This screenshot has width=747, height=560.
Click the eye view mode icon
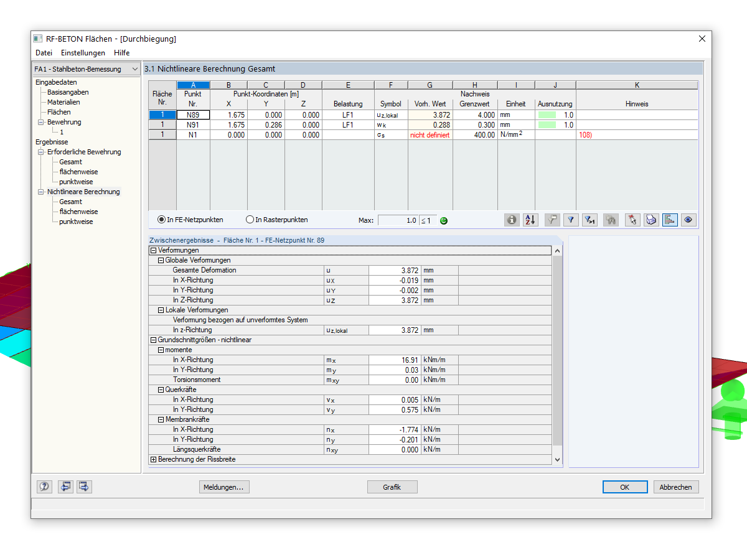(x=688, y=220)
